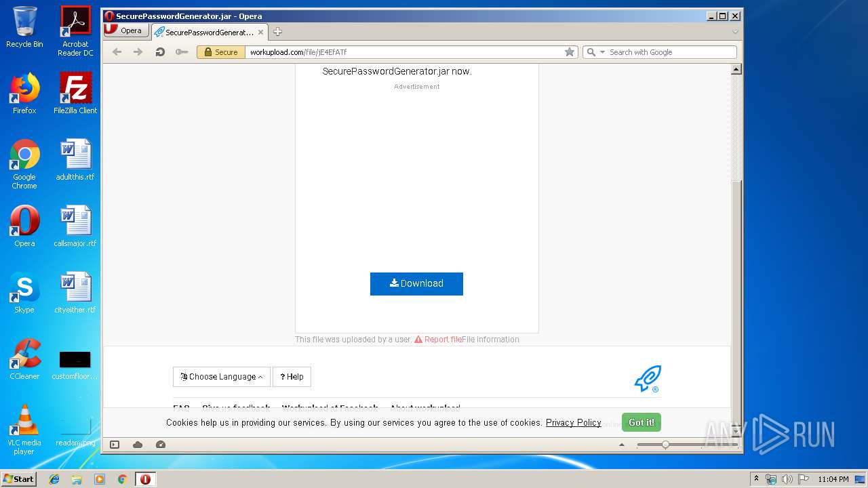Select the customfloor file icon

(75, 364)
